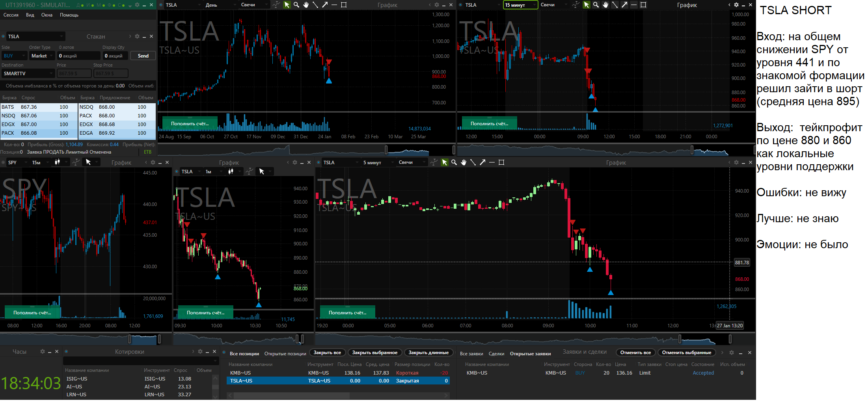
Task: Open the Сессия menu
Action: pos(11,15)
